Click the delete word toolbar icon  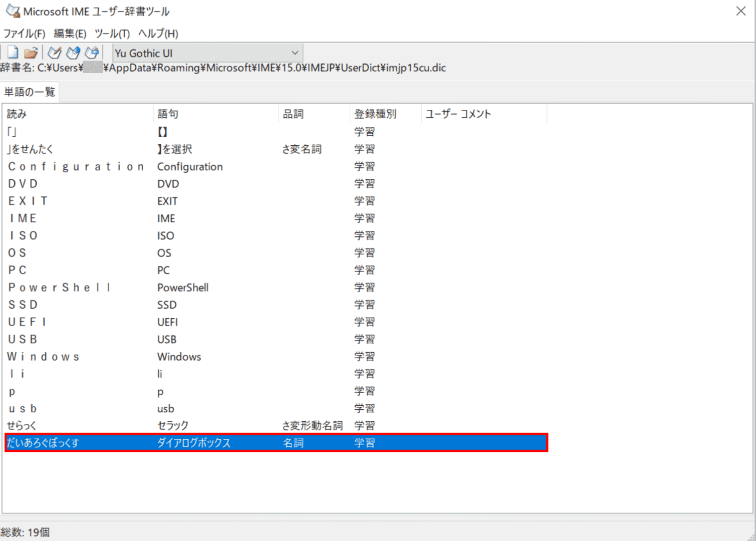coord(92,53)
